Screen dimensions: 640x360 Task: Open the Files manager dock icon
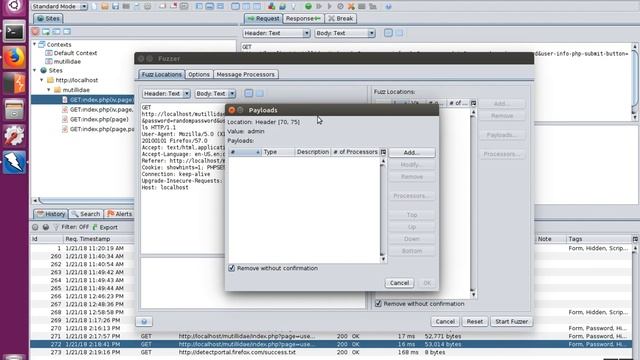pos(14,110)
